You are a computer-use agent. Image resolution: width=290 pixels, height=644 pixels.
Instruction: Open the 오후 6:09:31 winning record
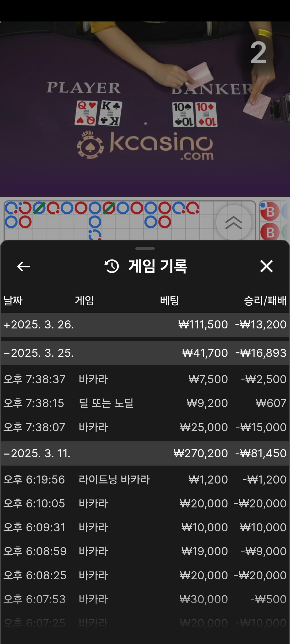145,527
